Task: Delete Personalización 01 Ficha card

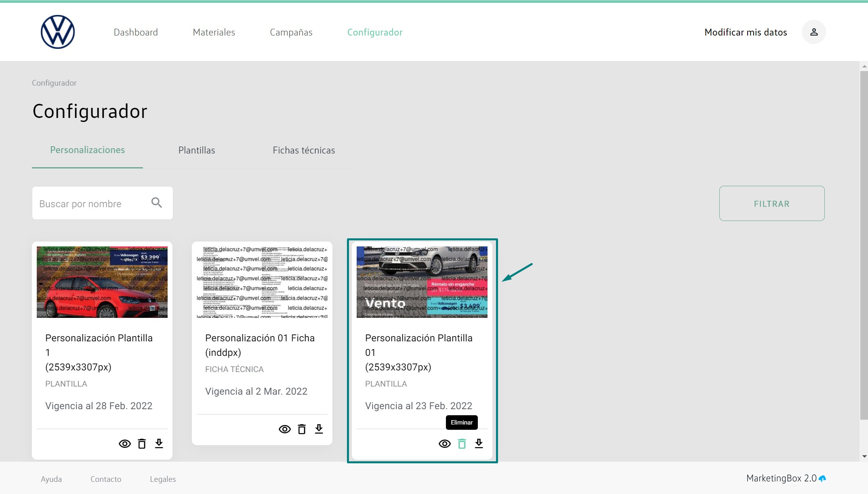Action: (302, 429)
